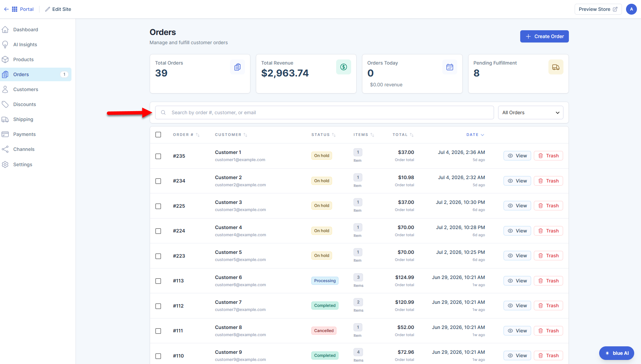Image resolution: width=641 pixels, height=364 pixels.
Task: View order #235
Action: pos(517,156)
